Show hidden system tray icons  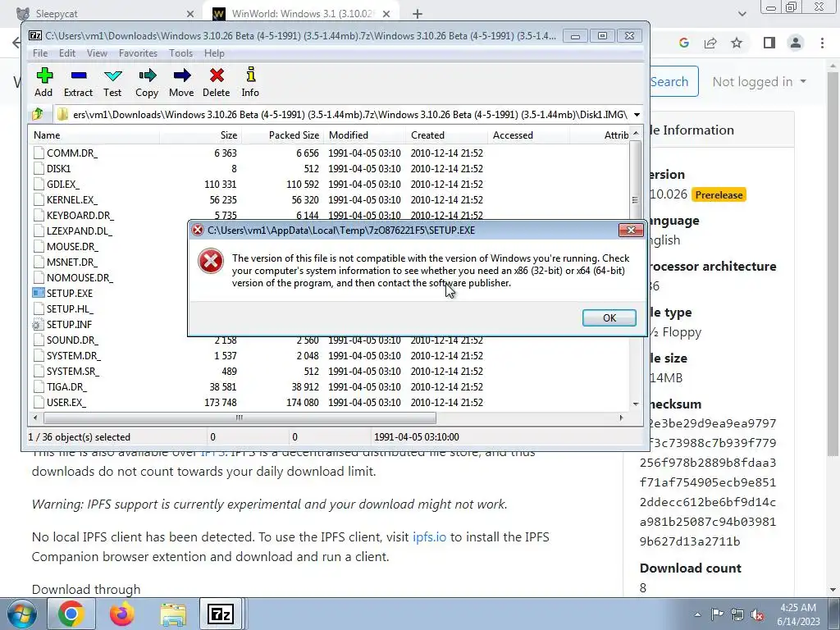click(x=697, y=614)
